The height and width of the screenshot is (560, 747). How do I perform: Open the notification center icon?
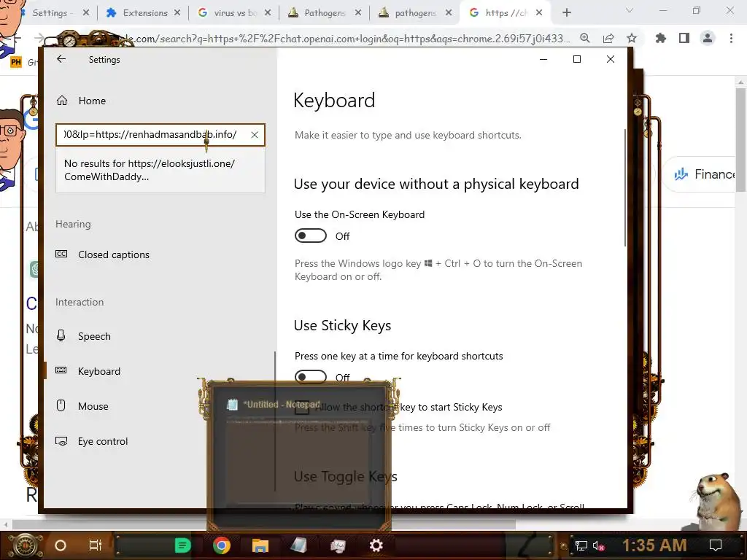tap(716, 545)
